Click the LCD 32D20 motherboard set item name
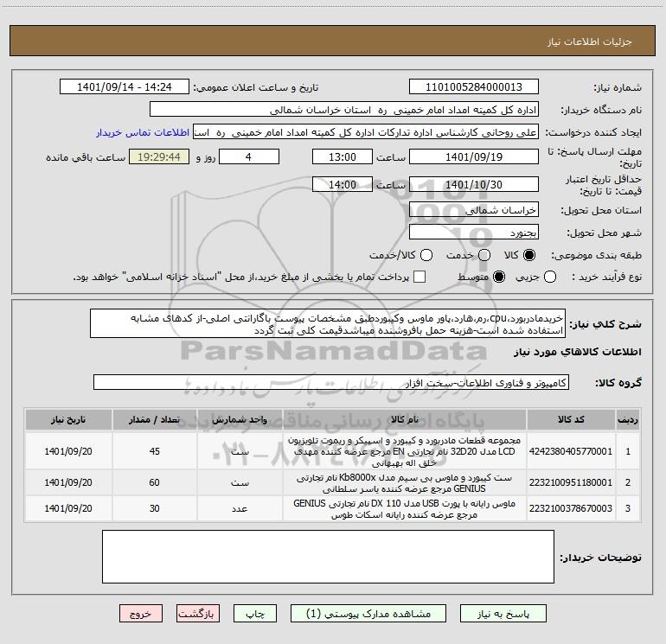Image resolution: width=666 pixels, height=644 pixels. (x=405, y=451)
